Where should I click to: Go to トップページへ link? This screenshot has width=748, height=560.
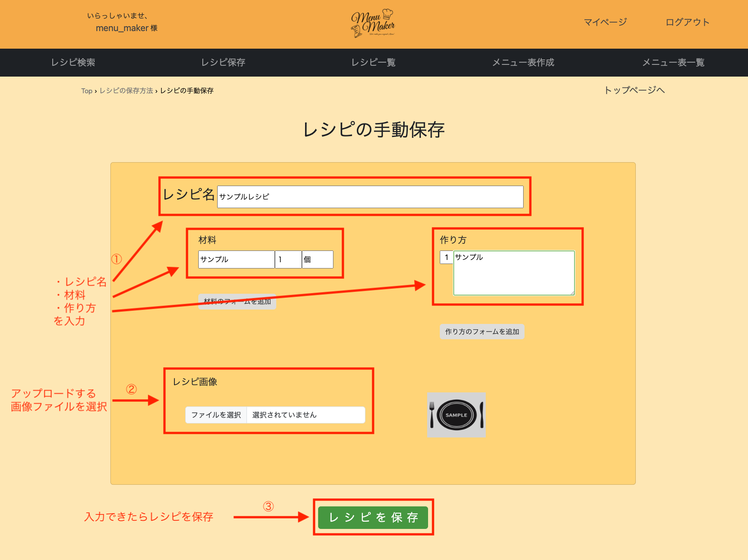634,90
